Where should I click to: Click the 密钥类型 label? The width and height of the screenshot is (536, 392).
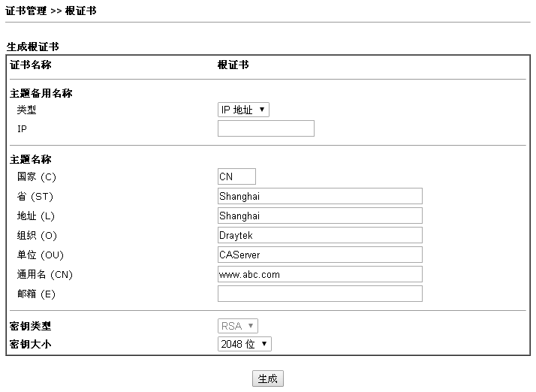(x=31, y=326)
